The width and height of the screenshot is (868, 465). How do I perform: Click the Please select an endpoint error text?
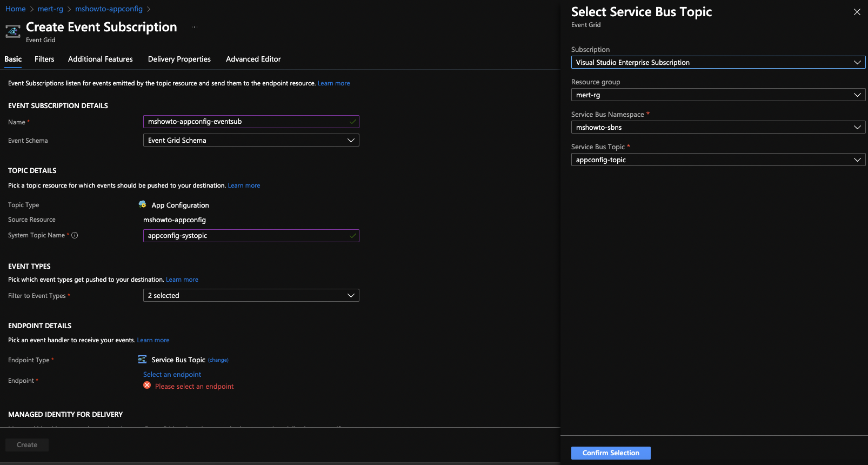[195, 386]
